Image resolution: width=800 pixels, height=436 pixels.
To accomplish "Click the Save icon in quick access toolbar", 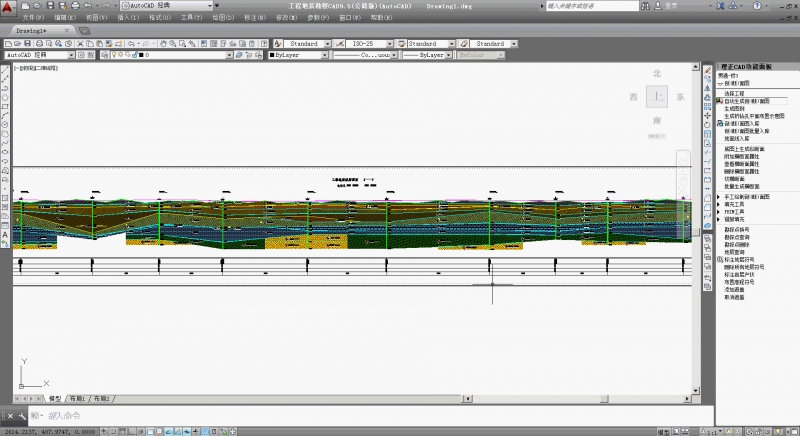I will [52, 6].
